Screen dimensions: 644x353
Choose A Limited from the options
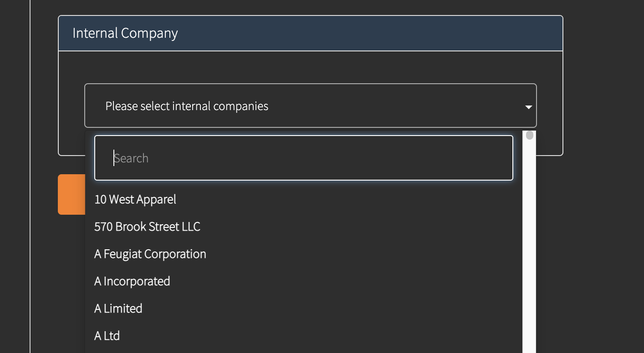[x=118, y=308]
